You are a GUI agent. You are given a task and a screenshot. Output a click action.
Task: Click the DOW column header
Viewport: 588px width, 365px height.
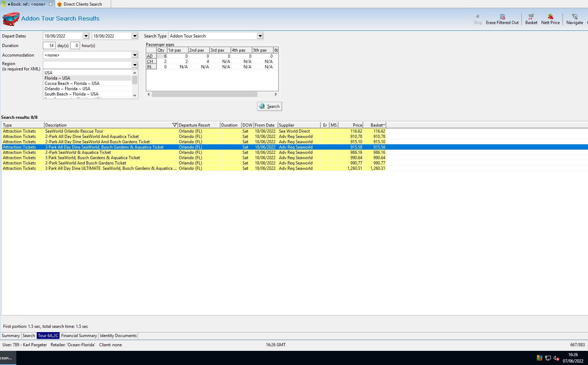[247, 125]
